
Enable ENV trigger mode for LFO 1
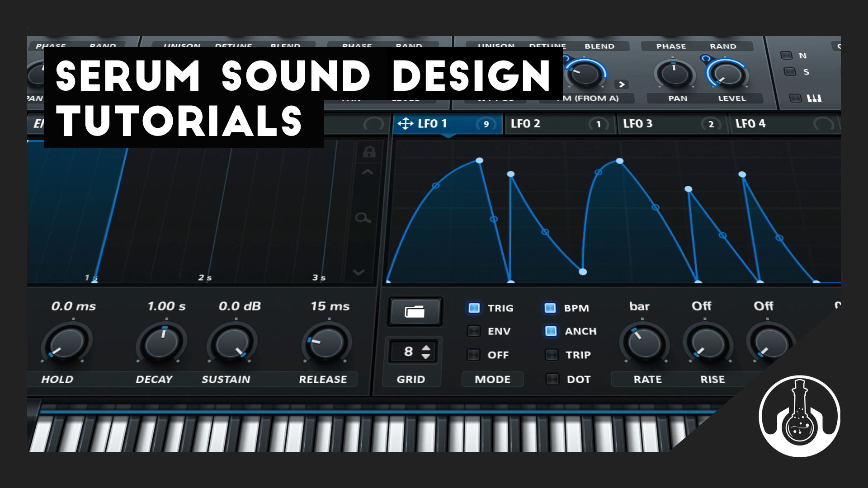(474, 331)
